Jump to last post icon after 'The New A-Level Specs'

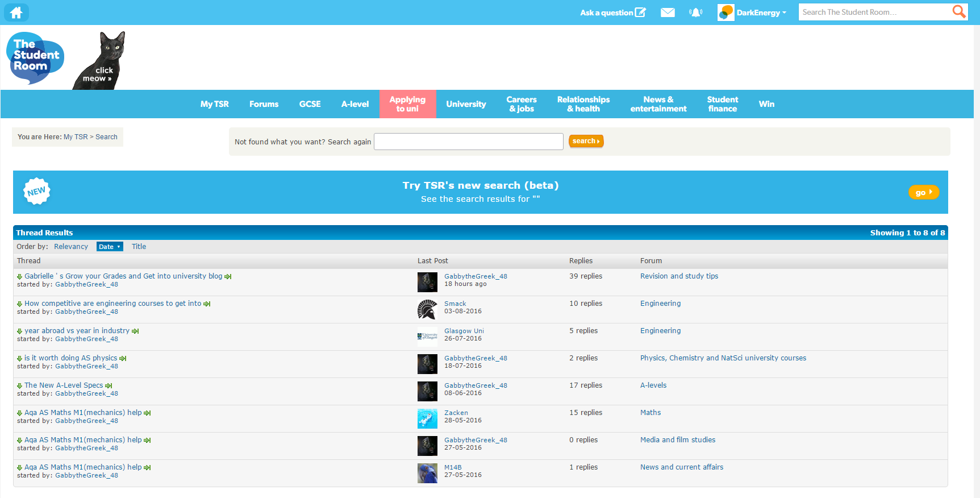pyautogui.click(x=109, y=386)
